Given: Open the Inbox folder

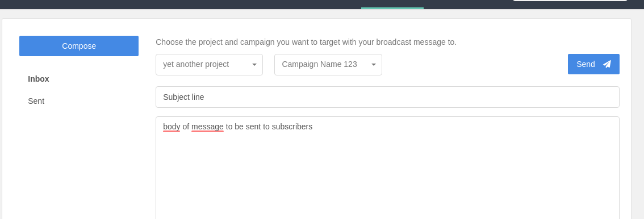Looking at the screenshot, I should pyautogui.click(x=39, y=79).
